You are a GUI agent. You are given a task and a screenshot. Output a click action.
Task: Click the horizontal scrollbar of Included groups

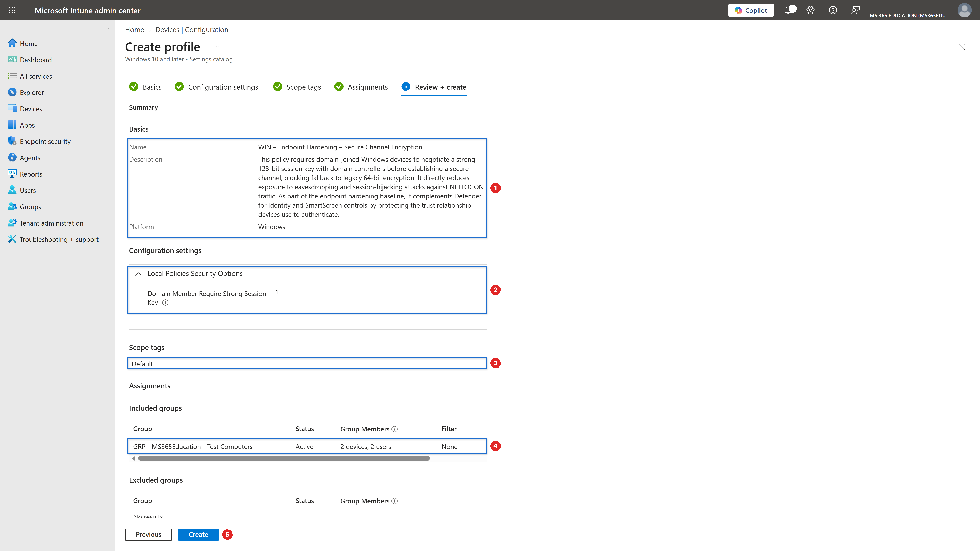(284, 459)
